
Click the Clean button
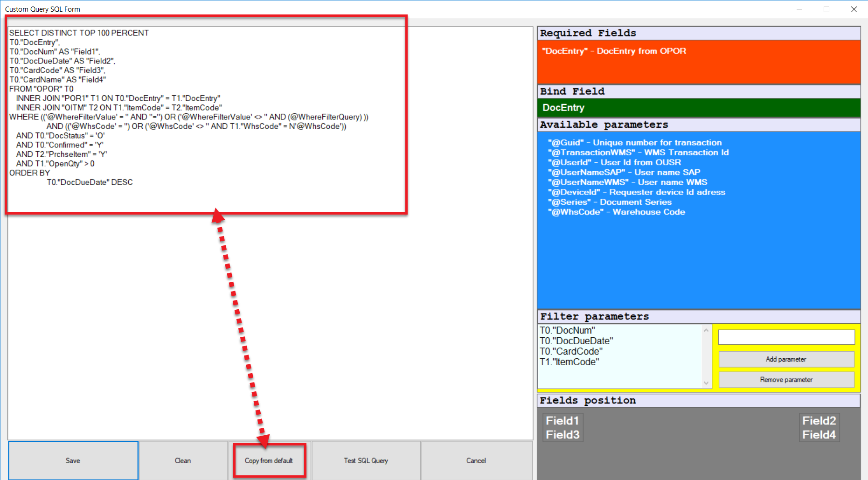[183, 460]
